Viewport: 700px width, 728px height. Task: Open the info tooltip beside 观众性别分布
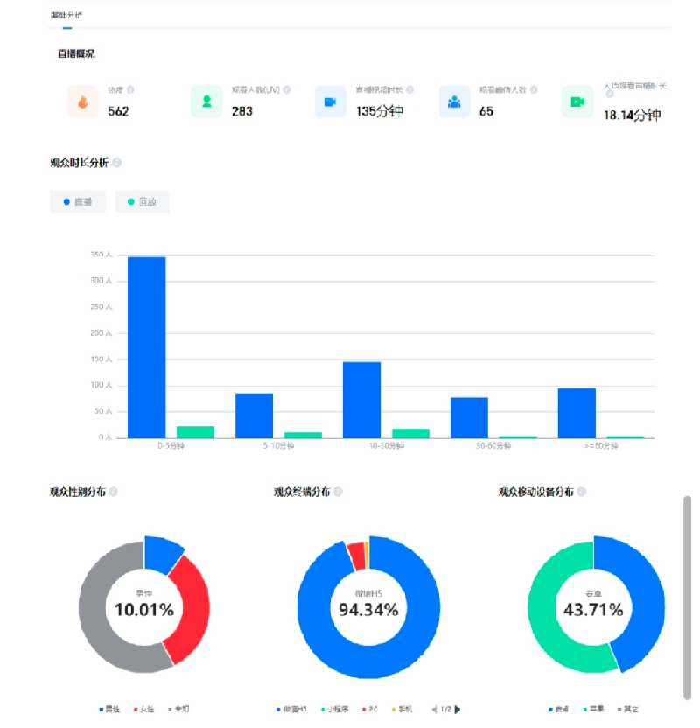coord(114,493)
